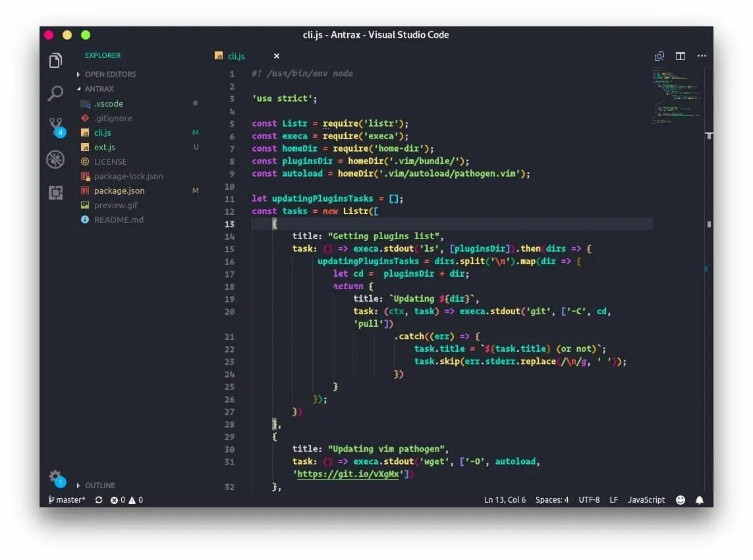Open the LICENSE file
The height and width of the screenshot is (560, 753).
[111, 162]
